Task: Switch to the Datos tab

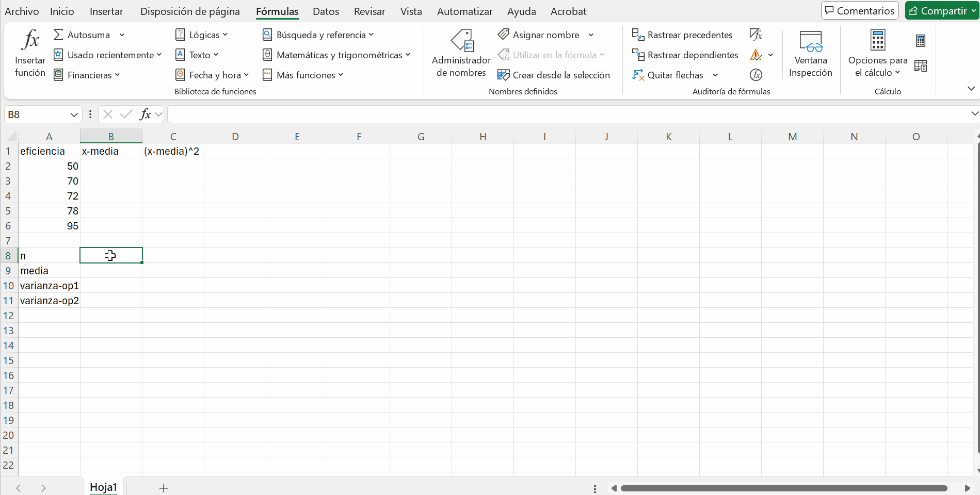Action: (x=326, y=11)
